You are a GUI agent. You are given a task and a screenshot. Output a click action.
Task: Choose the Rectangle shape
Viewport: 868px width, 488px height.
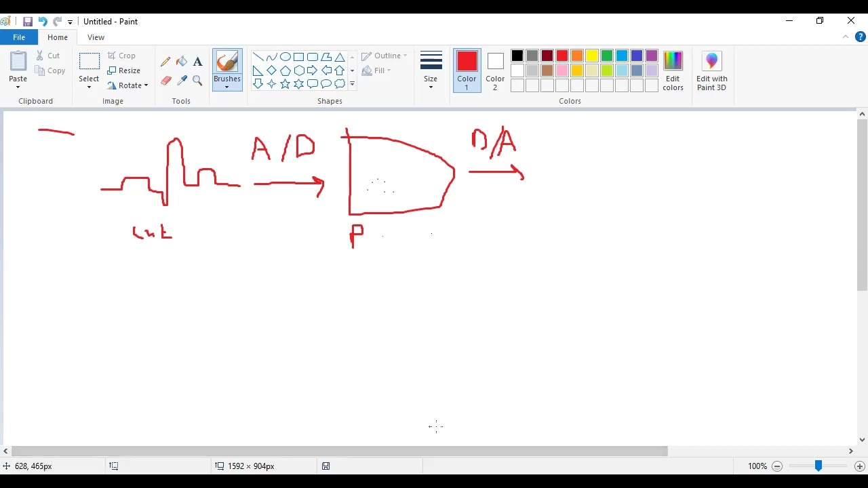pos(298,57)
